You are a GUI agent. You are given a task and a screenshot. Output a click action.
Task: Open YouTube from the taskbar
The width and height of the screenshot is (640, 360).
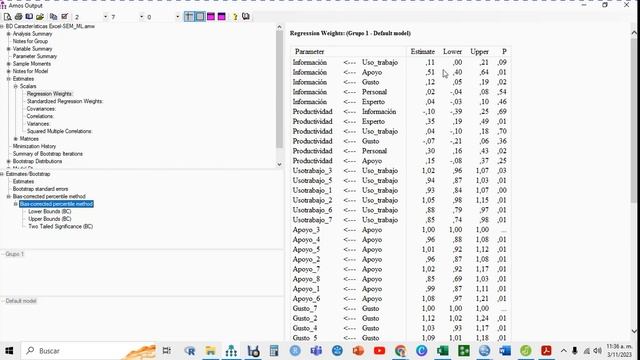[379, 351]
